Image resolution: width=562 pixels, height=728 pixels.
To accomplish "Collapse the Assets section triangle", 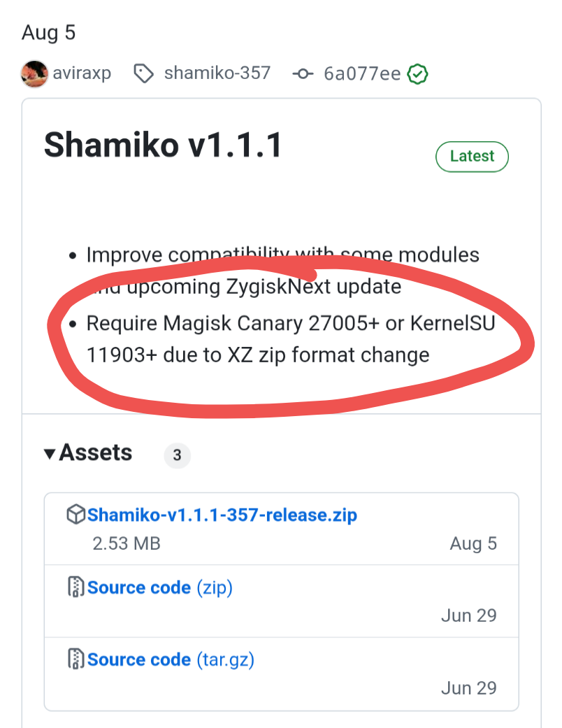I will [x=50, y=454].
